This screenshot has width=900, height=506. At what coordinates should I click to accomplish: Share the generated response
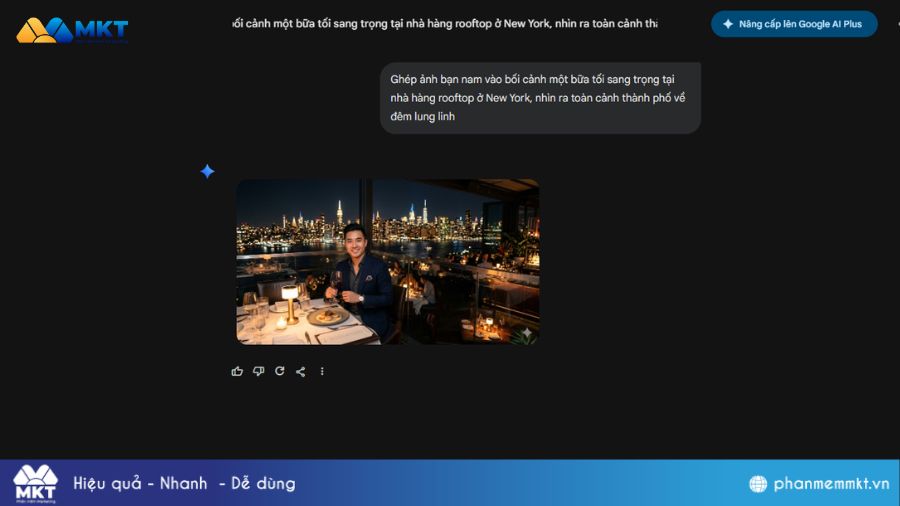[301, 371]
